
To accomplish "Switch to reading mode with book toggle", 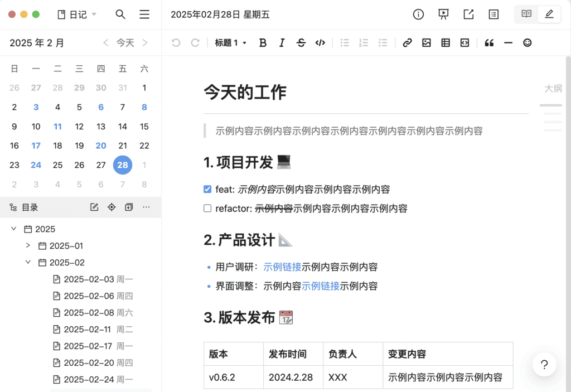I will click(x=526, y=14).
